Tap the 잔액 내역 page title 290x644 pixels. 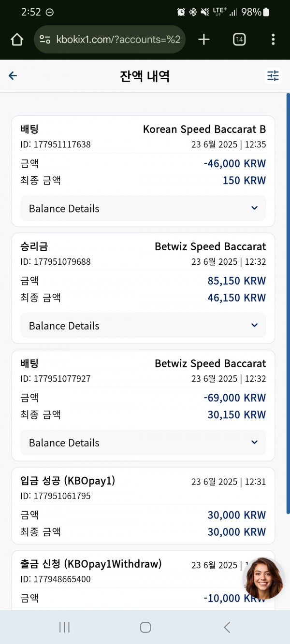pos(145,76)
